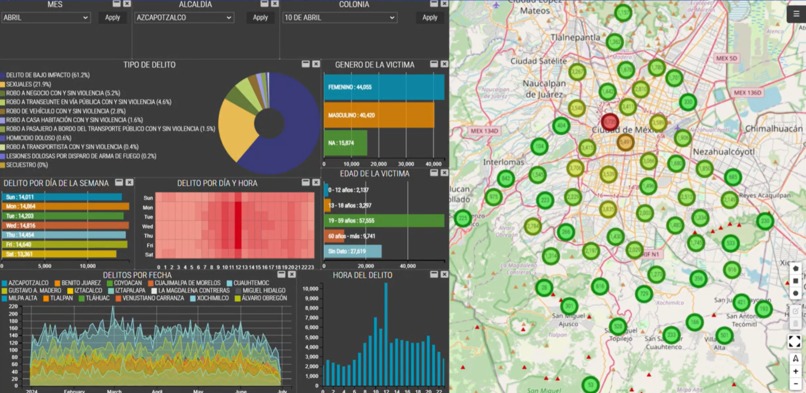Collapse the DELITO POR DÍA Y HORA panel
The width and height of the screenshot is (806, 393).
point(305,182)
